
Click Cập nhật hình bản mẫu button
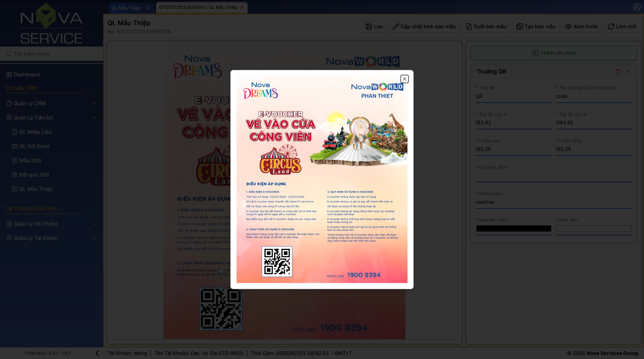pyautogui.click(x=424, y=26)
